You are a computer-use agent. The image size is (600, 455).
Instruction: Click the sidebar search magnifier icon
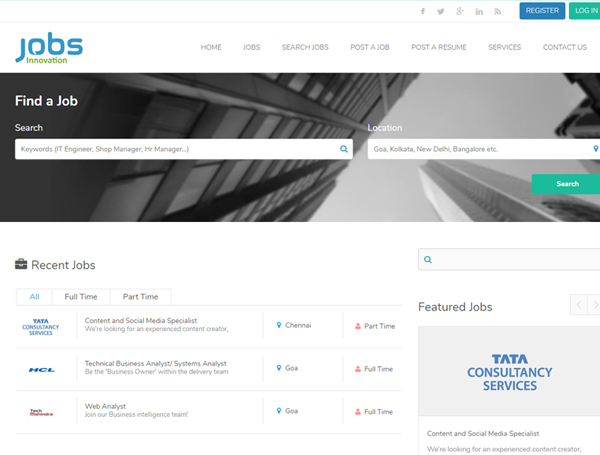click(x=428, y=260)
